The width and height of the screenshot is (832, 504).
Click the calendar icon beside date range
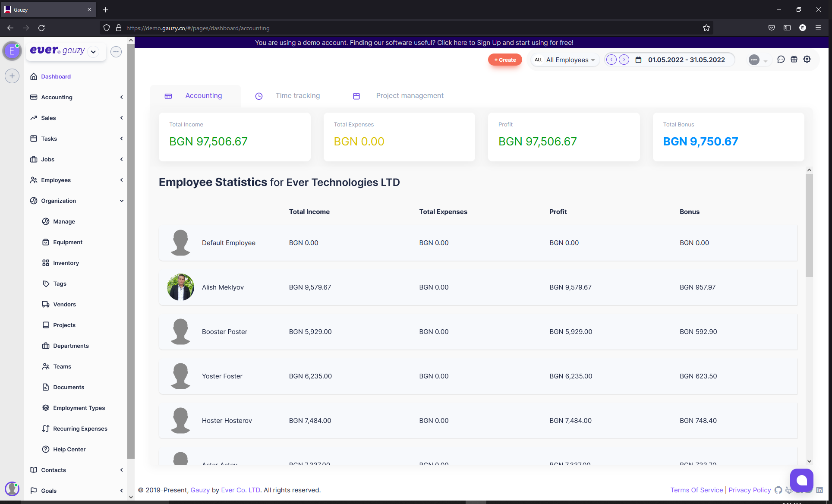(x=639, y=60)
